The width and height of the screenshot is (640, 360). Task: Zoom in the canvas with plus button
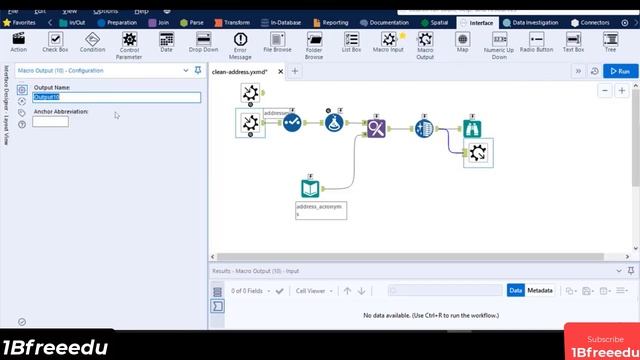coord(622,91)
